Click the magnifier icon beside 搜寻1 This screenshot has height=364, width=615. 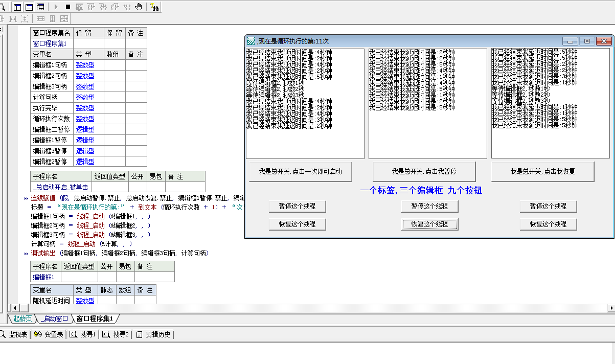pos(73,334)
